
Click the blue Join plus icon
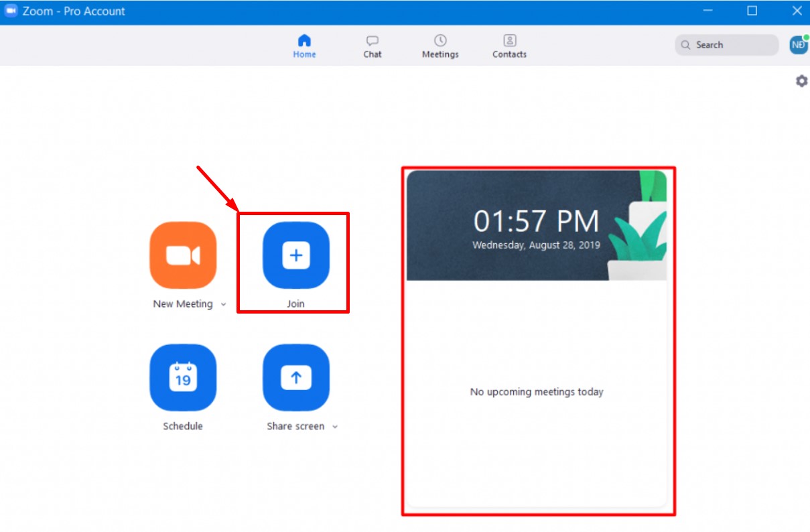point(295,255)
